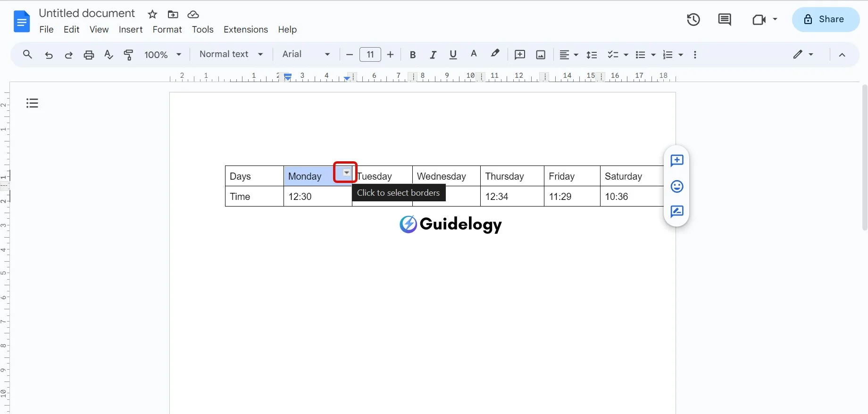The image size is (868, 414).
Task: Select the Monday table cell
Action: [x=317, y=176]
